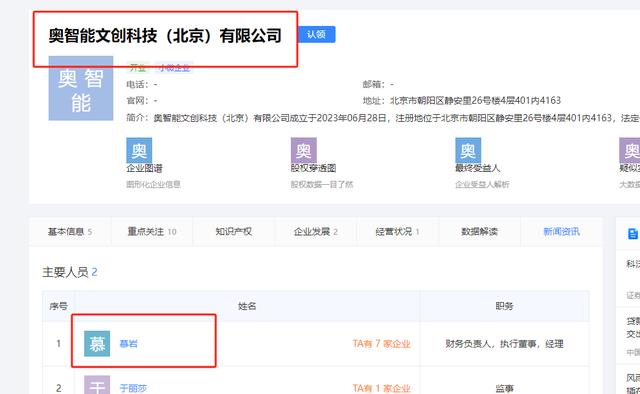
Task: Click the 监事 position cell
Action: click(504, 388)
